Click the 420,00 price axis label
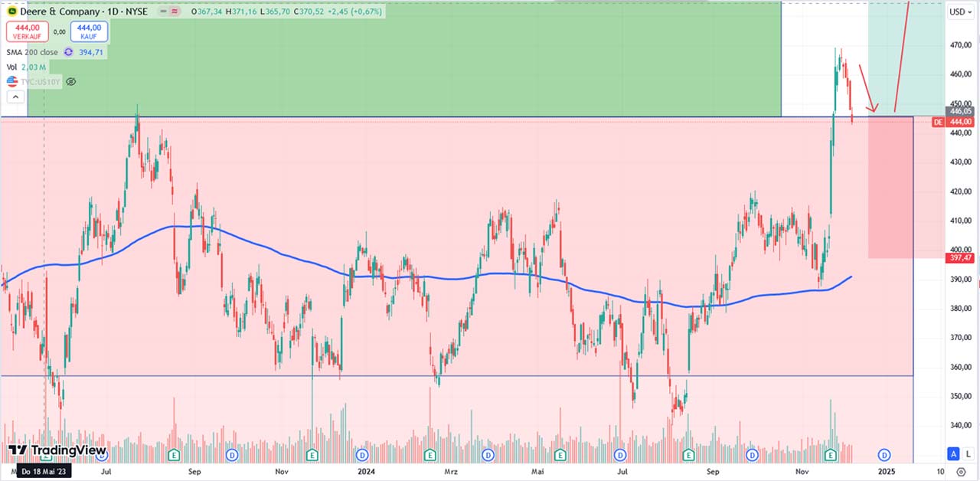This screenshot has width=980, height=481. [962, 191]
